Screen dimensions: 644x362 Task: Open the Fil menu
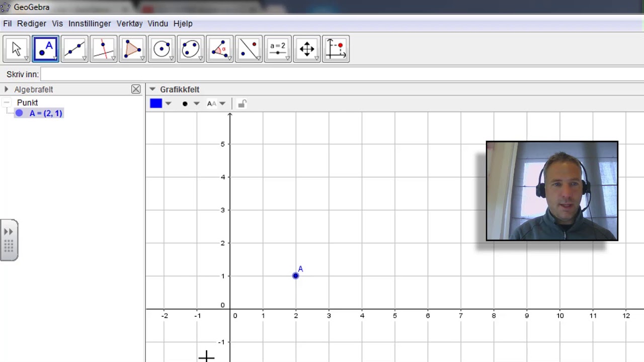tap(8, 24)
